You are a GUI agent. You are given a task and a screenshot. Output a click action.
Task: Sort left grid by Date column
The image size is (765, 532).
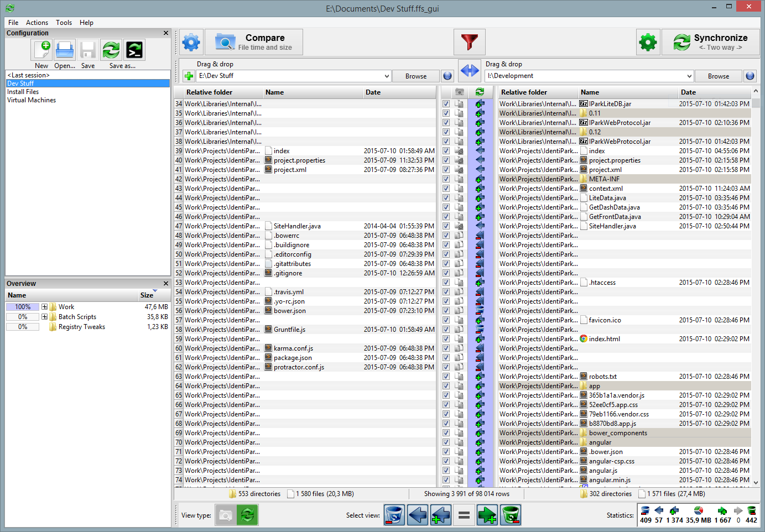(x=399, y=92)
